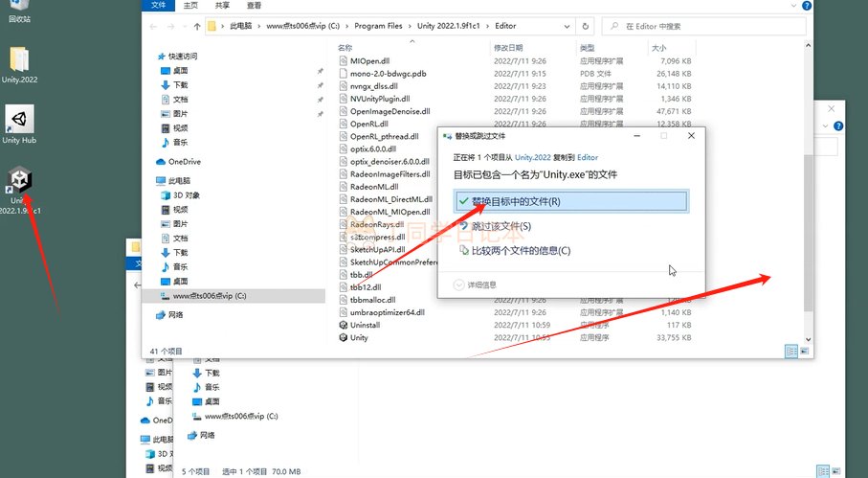Select OneDrive in navigation pane
The height and width of the screenshot is (478, 868).
[186, 162]
